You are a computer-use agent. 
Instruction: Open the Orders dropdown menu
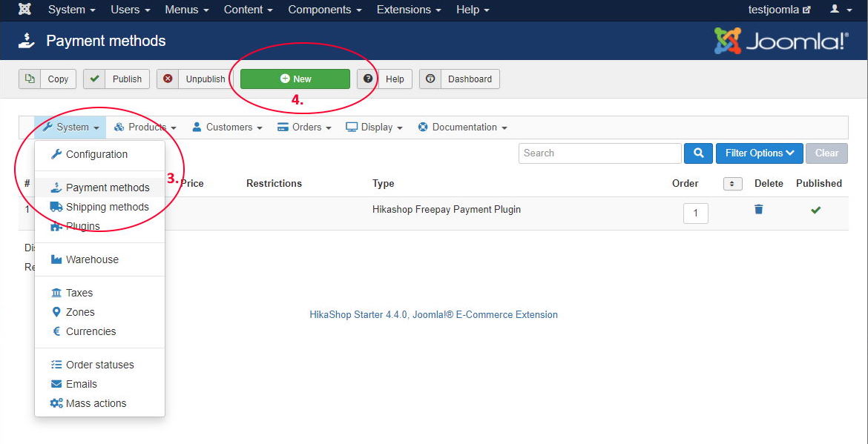(x=304, y=127)
